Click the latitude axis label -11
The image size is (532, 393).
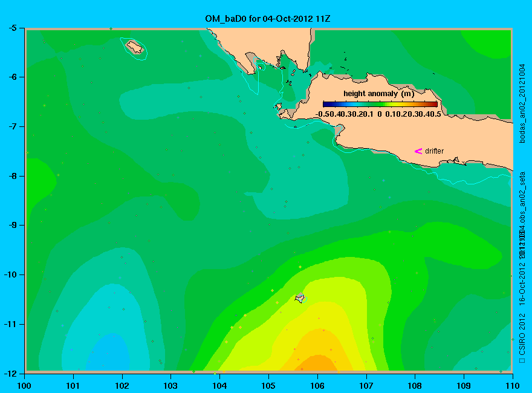pyautogui.click(x=10, y=323)
